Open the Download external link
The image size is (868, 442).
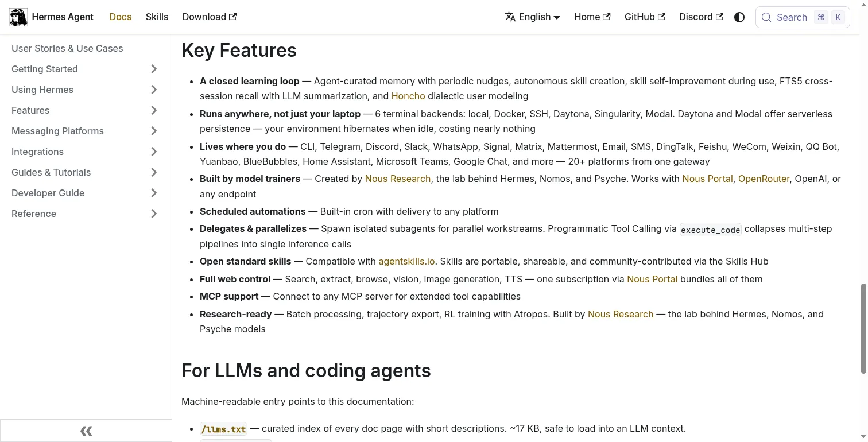coord(210,17)
